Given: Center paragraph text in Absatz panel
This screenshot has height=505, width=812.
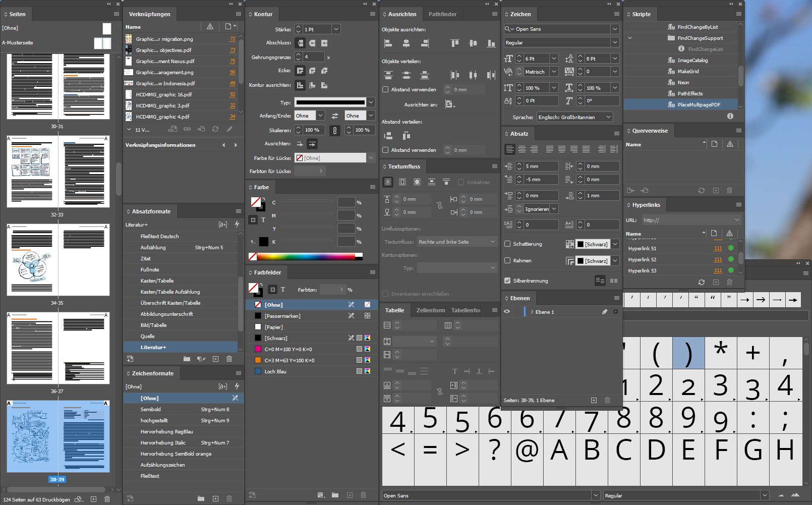Looking at the screenshot, I should click(522, 149).
